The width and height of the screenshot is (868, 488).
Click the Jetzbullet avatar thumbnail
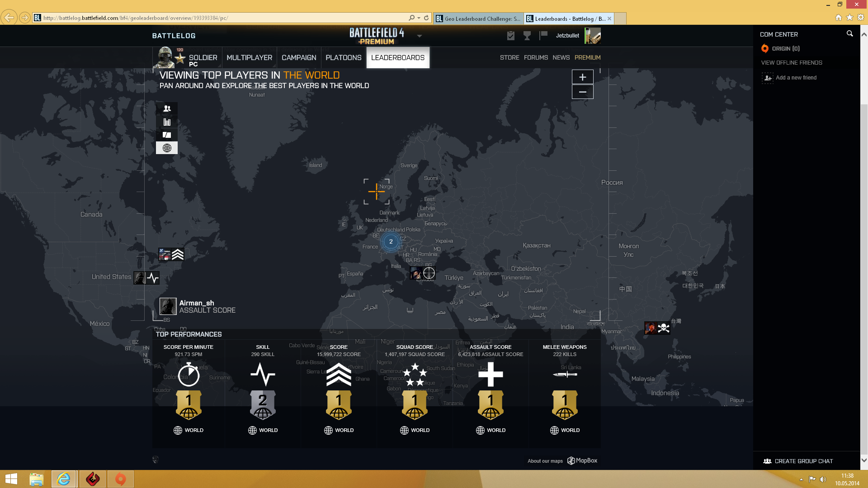[593, 36]
